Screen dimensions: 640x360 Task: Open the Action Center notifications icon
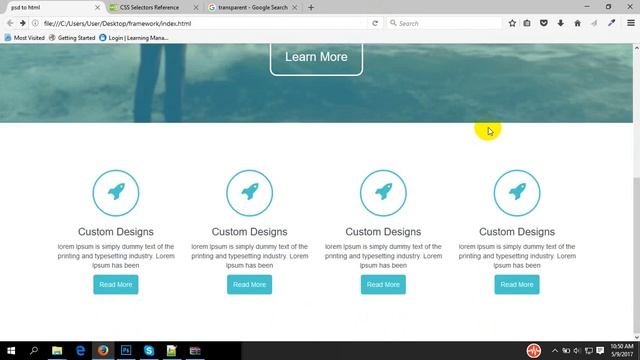click(x=600, y=351)
